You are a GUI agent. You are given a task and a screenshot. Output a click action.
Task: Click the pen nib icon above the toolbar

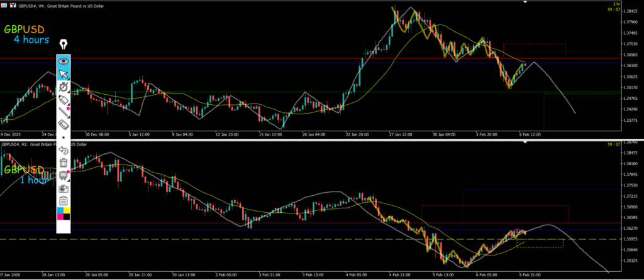click(63, 45)
